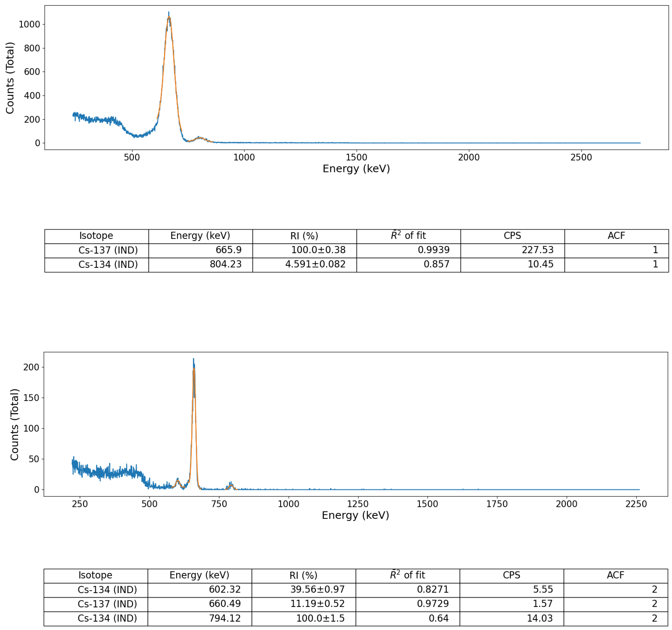
Task: Click the 804.23 energy cell in top table
Action: [x=225, y=264]
